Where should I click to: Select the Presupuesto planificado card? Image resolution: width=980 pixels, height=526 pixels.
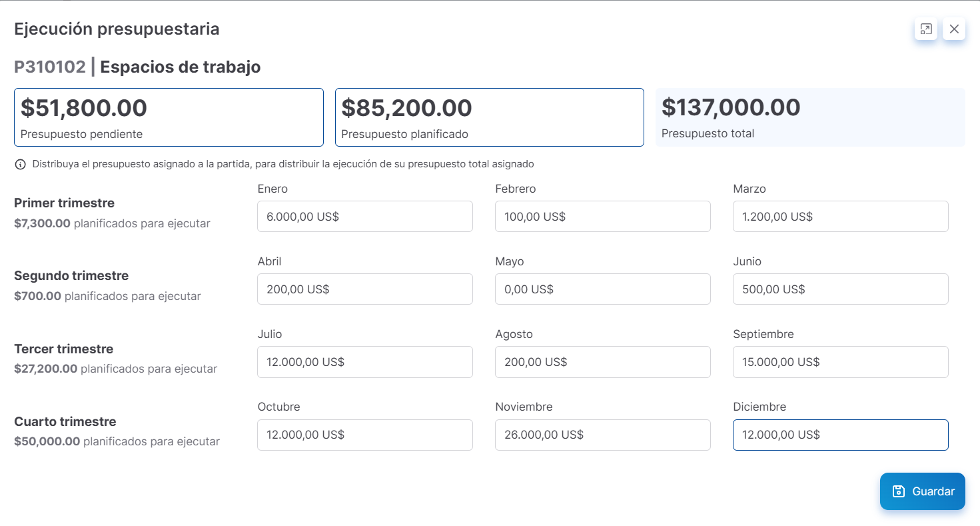click(x=489, y=117)
